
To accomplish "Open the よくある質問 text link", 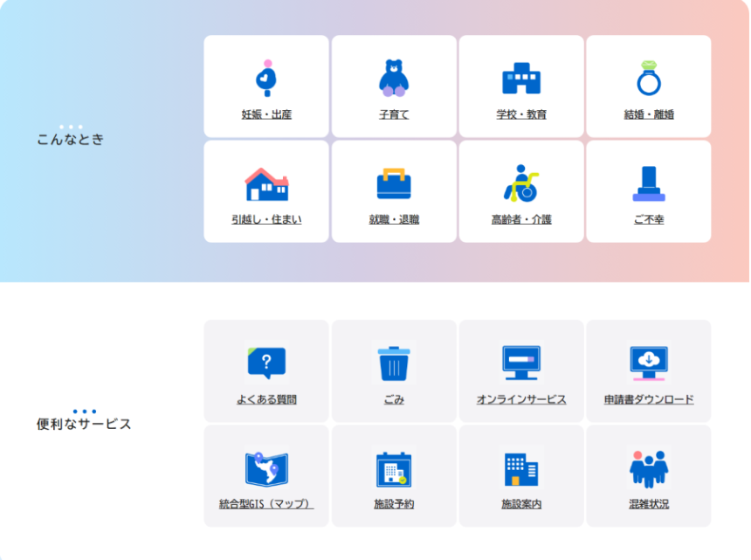I will click(266, 400).
